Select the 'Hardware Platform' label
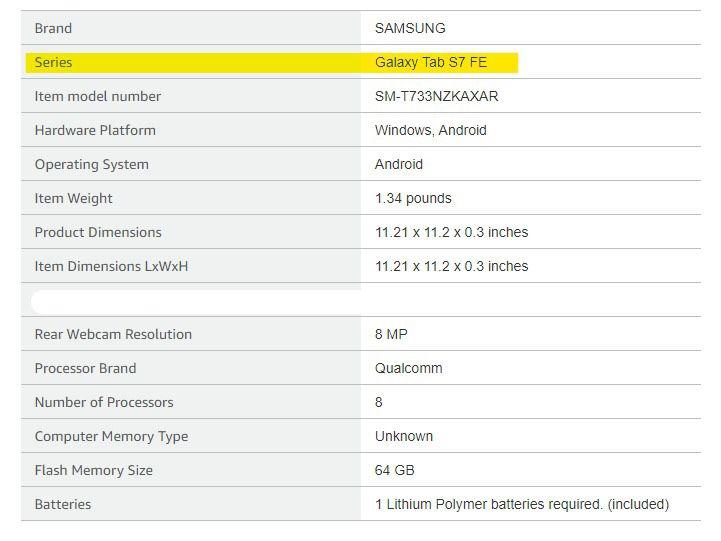This screenshot has width=721, height=541. (x=95, y=130)
